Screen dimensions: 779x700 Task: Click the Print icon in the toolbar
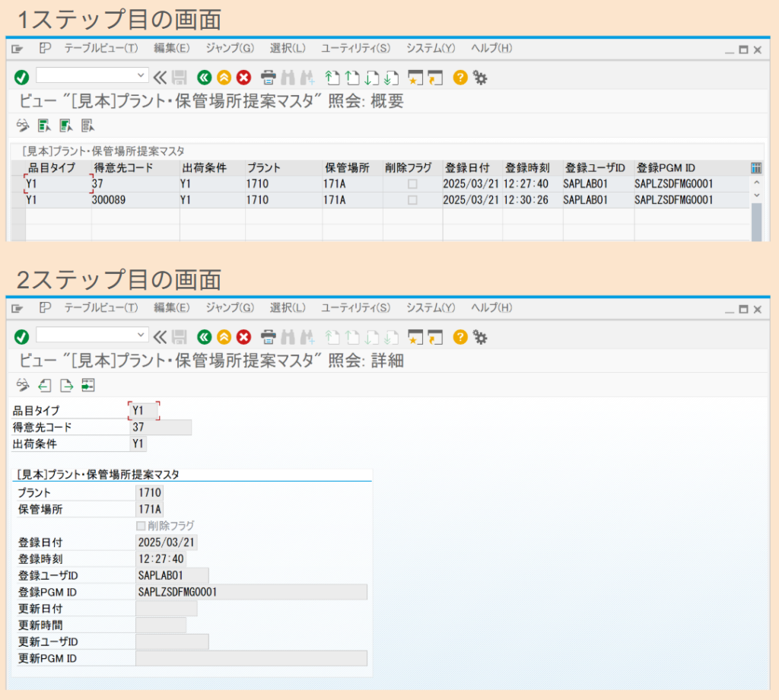click(x=269, y=77)
